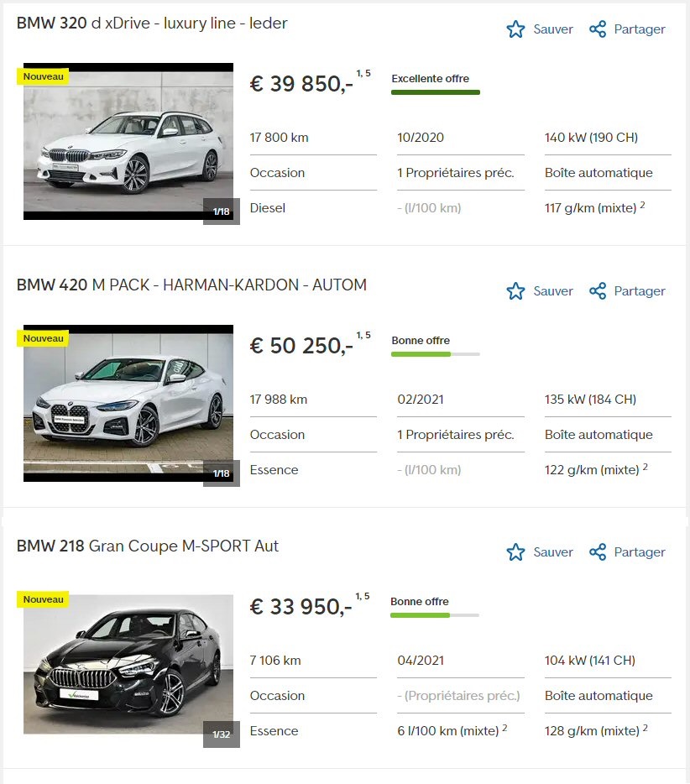Click share icon for BMW 320 listing
The image size is (690, 784).
598,29
